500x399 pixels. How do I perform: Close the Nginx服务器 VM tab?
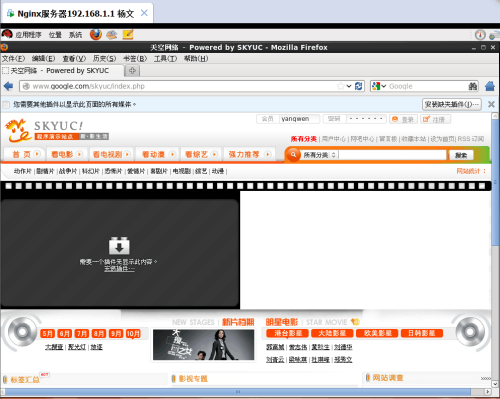click(144, 13)
